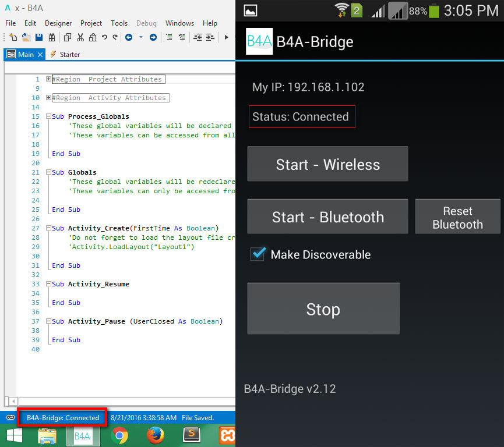504x447 pixels.
Task: Open Chrome from the taskbar
Action: pyautogui.click(x=119, y=436)
